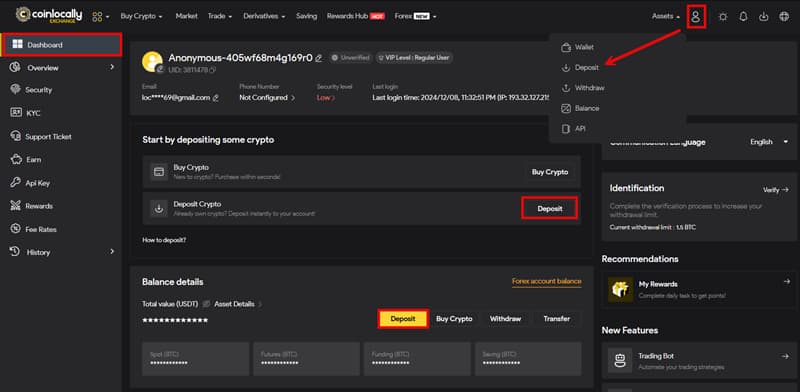Open the Derivatives dropdown menu
The image size is (800, 392).
click(264, 16)
